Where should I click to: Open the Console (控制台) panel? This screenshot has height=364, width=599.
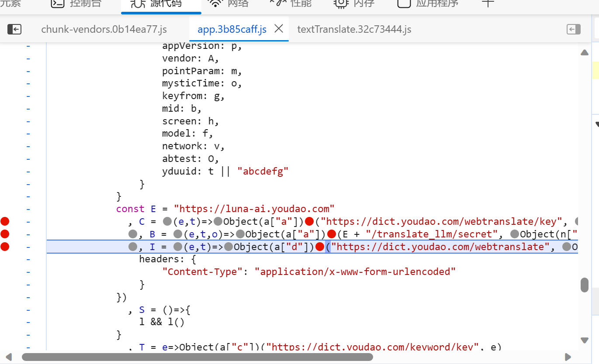click(x=76, y=3)
